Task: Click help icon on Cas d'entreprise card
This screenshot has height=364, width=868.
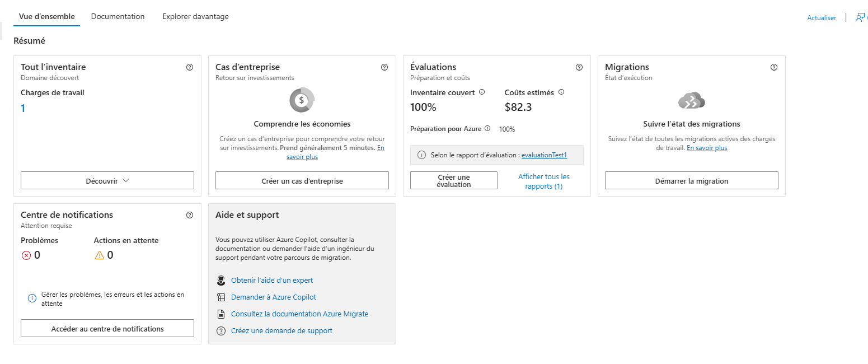Action: point(384,67)
